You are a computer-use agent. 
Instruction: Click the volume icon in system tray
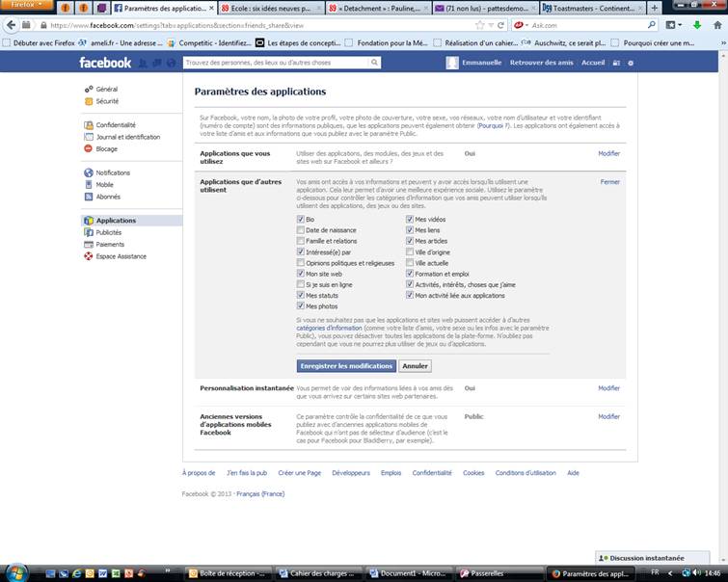coord(696,572)
